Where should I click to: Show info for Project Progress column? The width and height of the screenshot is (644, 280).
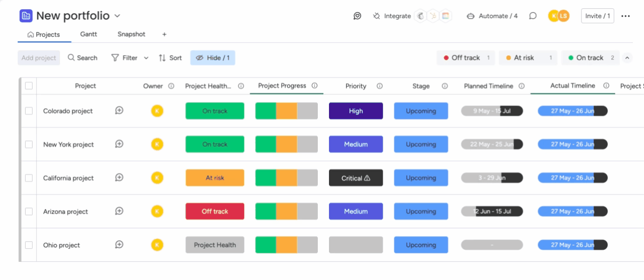[315, 86]
